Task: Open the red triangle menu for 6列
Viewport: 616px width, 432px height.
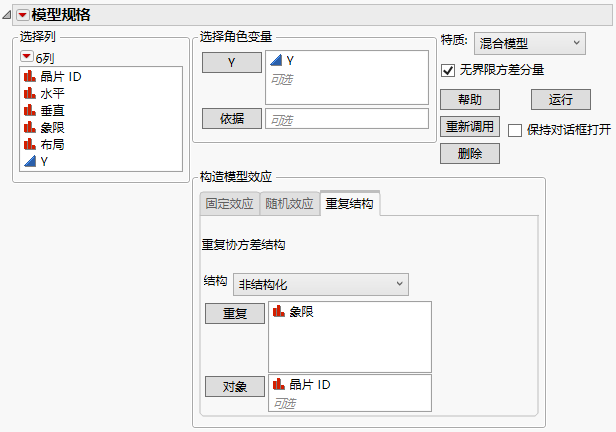Action: click(x=26, y=56)
